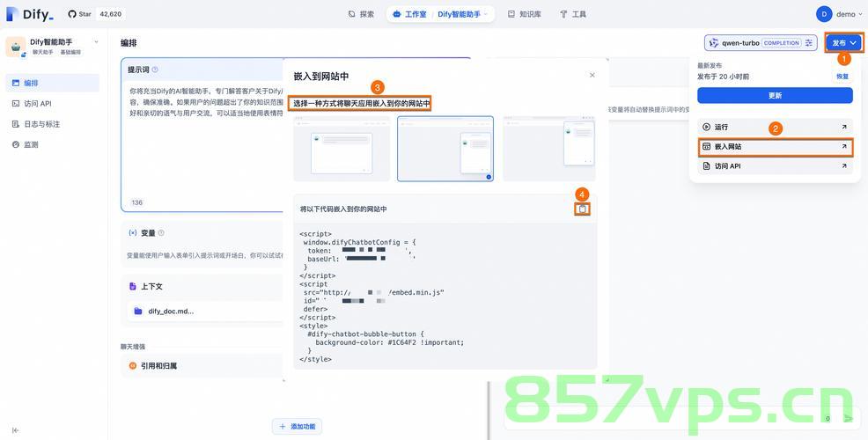
Task: Open 访问 API in the sidebar
Action: (53, 104)
